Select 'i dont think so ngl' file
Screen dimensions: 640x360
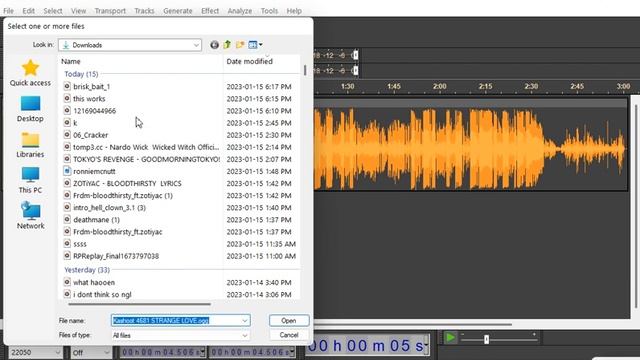102,294
